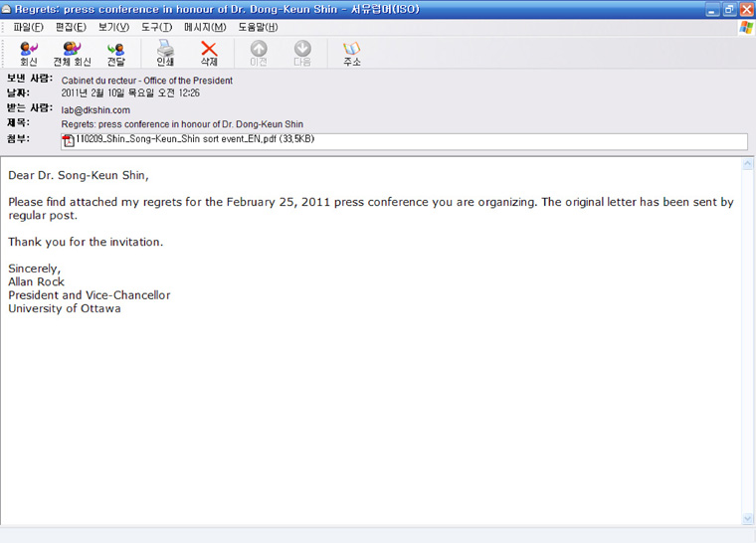Viewport: 756px width, 543px height.
Task: Open the address book (주소) icon
Action: click(352, 53)
